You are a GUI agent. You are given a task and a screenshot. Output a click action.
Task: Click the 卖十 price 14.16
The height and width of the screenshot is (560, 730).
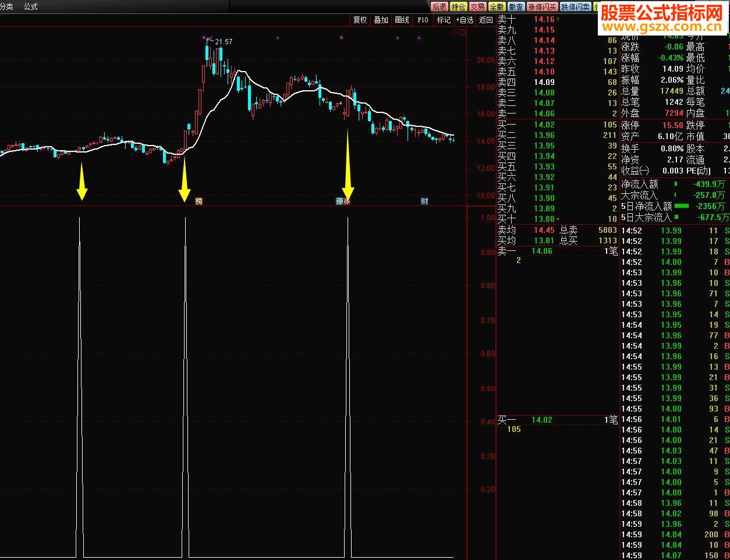click(x=544, y=19)
